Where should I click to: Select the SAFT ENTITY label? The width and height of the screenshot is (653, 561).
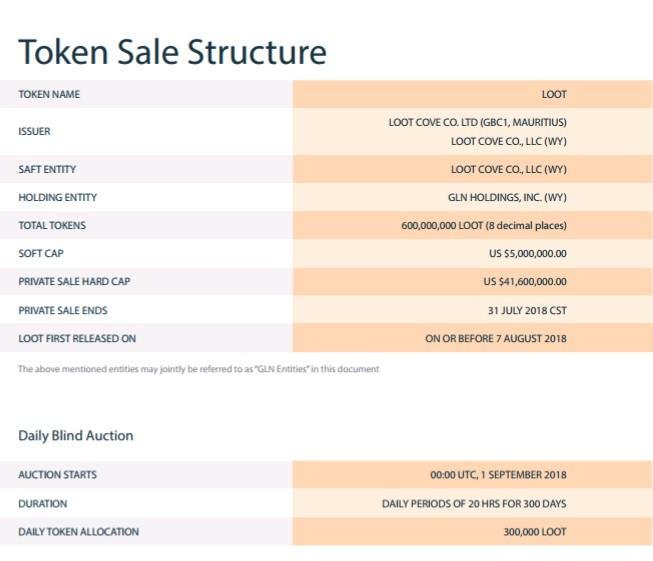click(x=47, y=169)
